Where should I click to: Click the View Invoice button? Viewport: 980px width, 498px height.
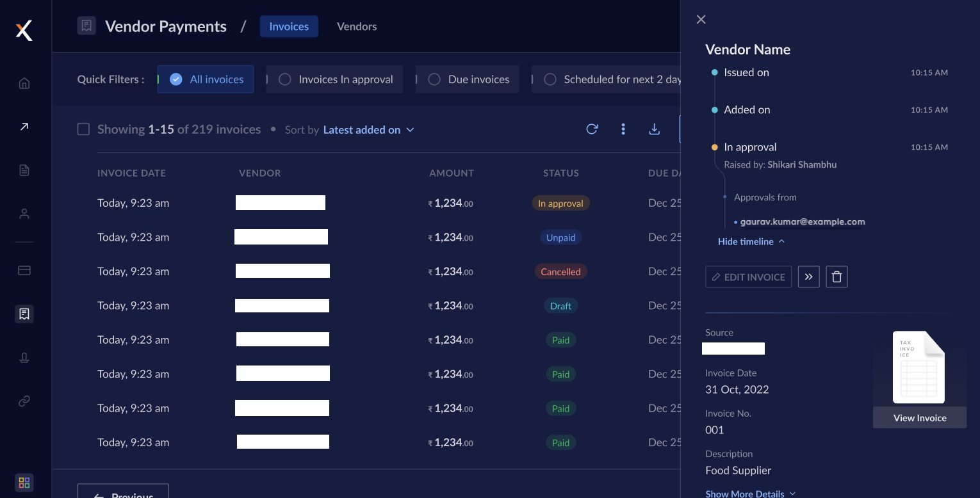pos(920,417)
